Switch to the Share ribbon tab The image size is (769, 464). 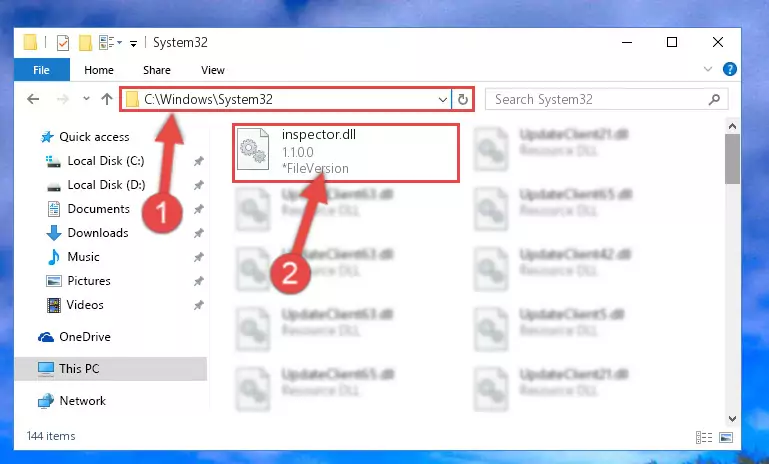[157, 70]
